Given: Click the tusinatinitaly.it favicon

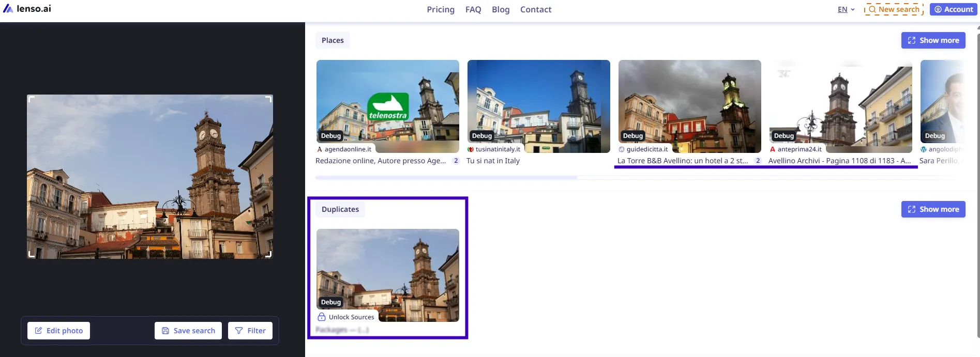Looking at the screenshot, I should tap(471, 149).
